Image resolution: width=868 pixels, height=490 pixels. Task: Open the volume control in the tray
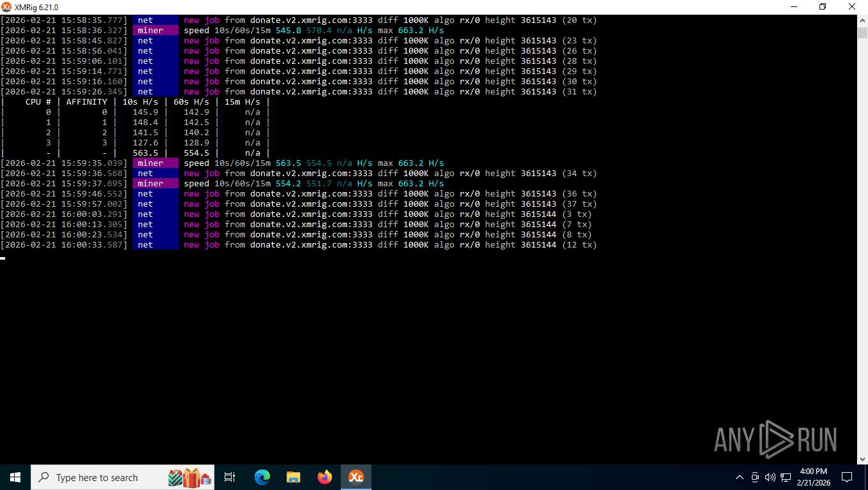[770, 477]
